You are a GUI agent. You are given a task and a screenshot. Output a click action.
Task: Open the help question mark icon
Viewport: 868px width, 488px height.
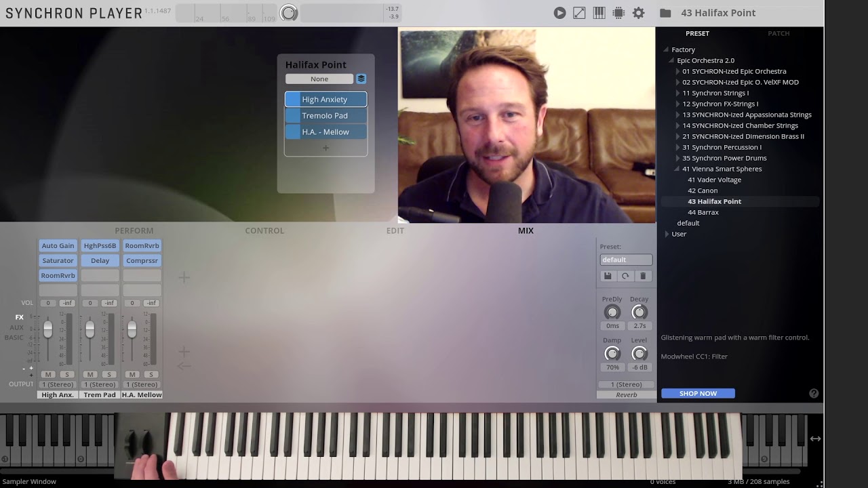814,393
